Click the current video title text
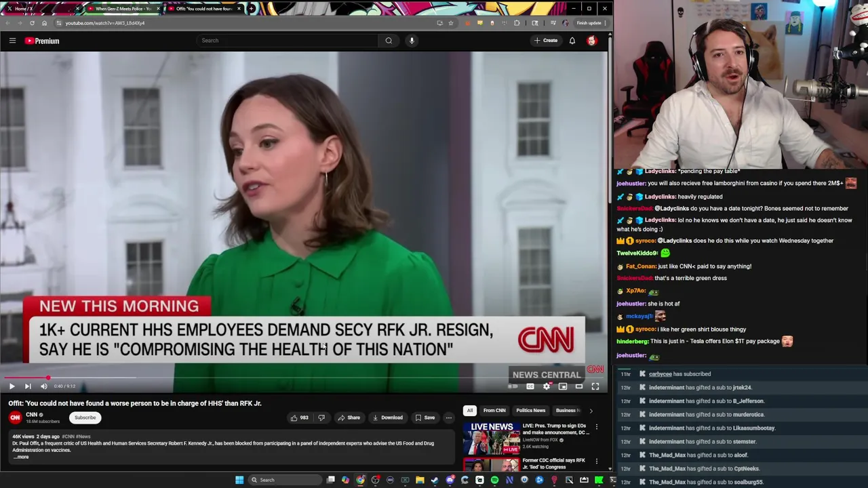This screenshot has height=488, width=868. pyautogui.click(x=135, y=403)
